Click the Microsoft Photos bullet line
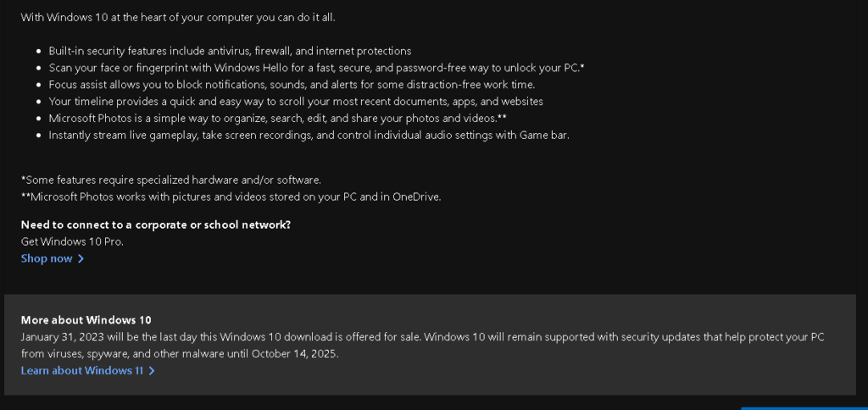The width and height of the screenshot is (868, 410). (x=277, y=118)
